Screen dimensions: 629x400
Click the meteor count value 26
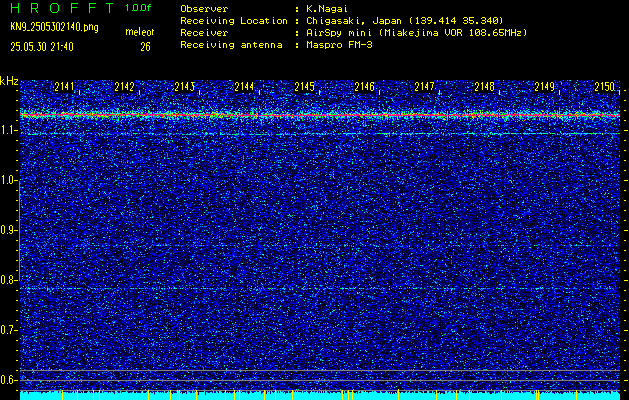pos(145,47)
